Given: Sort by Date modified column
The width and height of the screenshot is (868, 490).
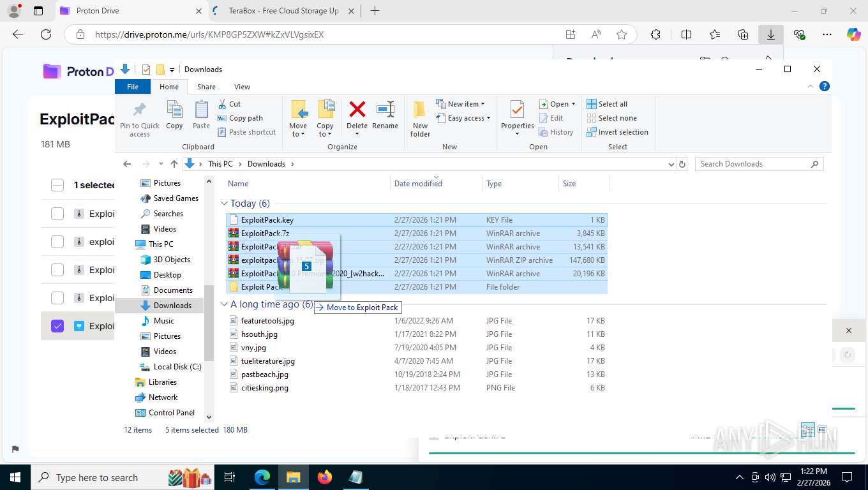Looking at the screenshot, I should click(x=437, y=184).
